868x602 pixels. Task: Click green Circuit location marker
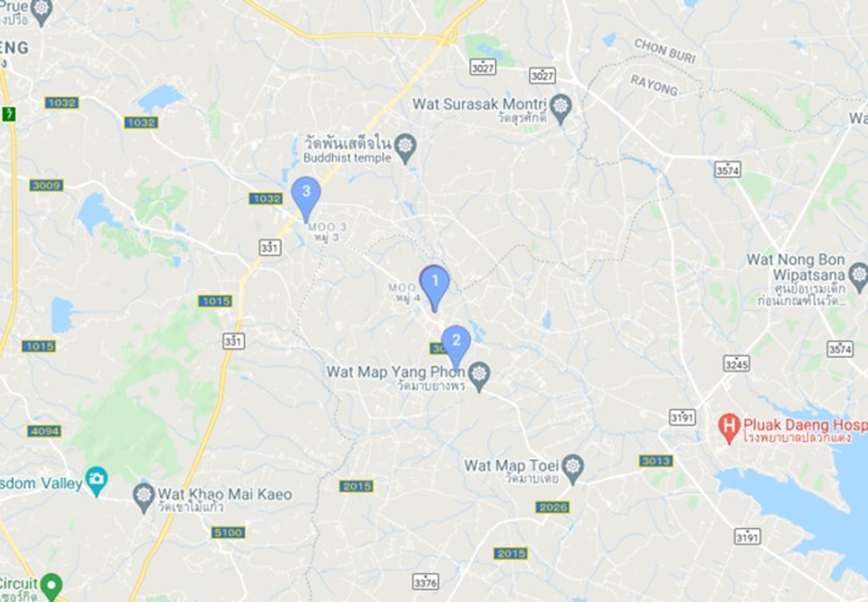tap(51, 586)
